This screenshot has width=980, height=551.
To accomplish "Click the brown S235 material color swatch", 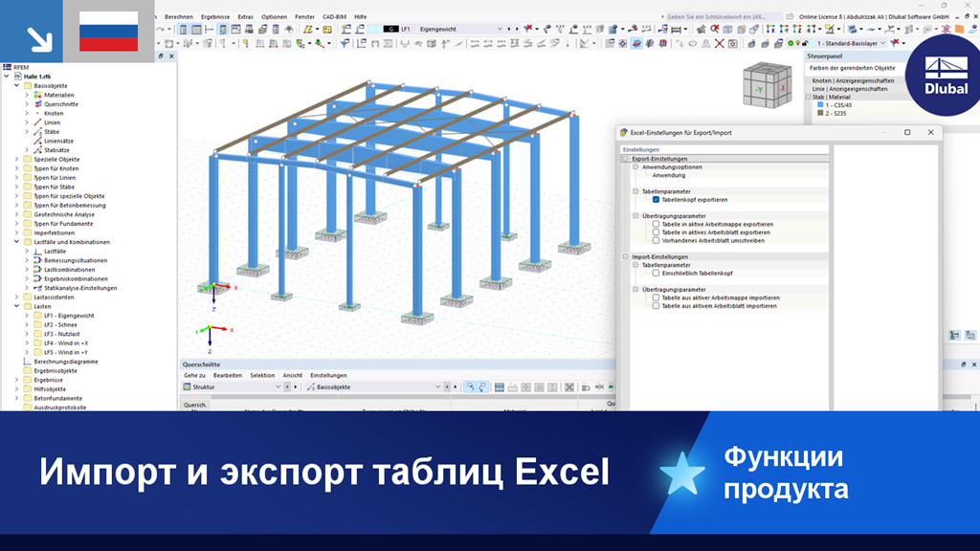I will pos(820,113).
